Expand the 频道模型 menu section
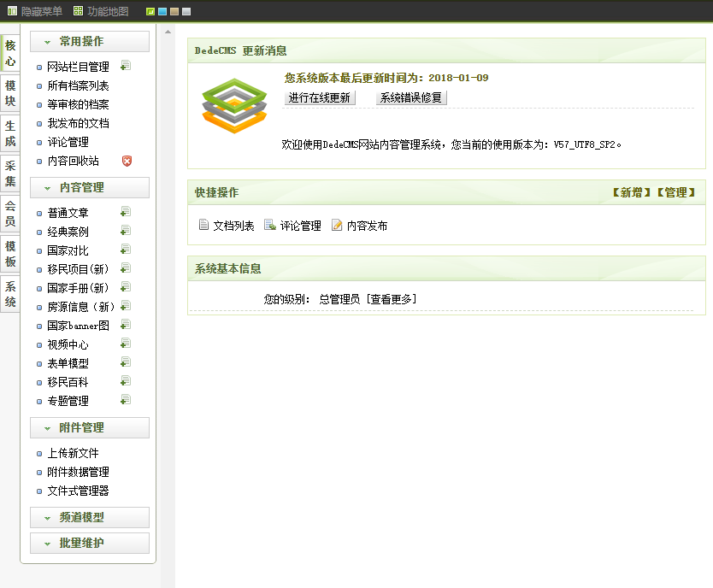This screenshot has width=713, height=588. coord(90,518)
